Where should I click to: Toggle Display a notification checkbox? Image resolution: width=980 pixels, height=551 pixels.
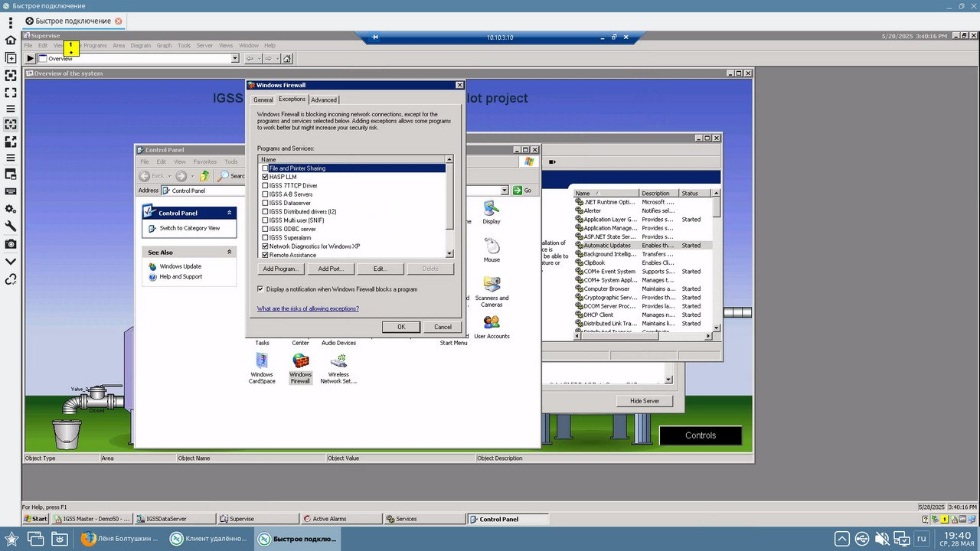(x=260, y=289)
